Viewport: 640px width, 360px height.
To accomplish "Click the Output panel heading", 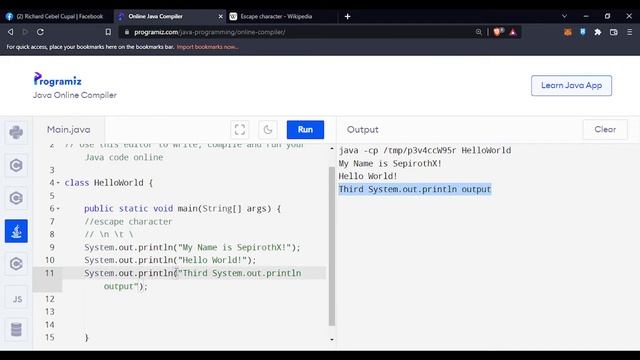I will [362, 129].
